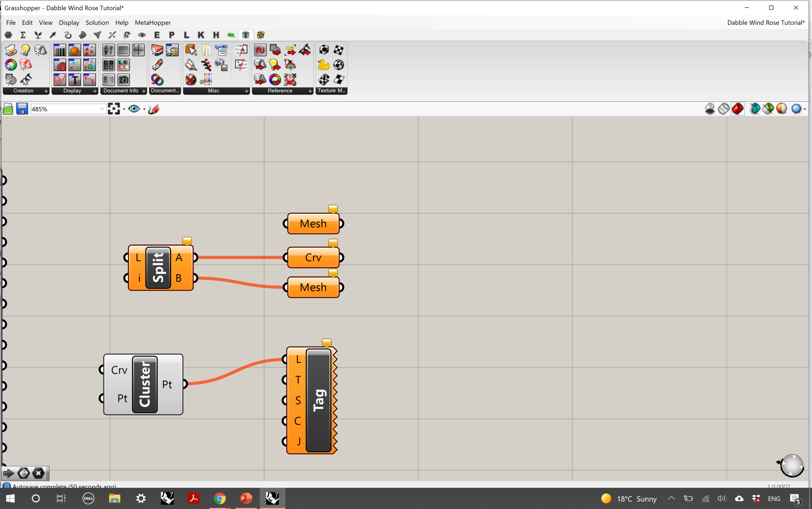Expand the Reference panel with plus
Viewport: 812px width, 509px height.
pyautogui.click(x=310, y=91)
